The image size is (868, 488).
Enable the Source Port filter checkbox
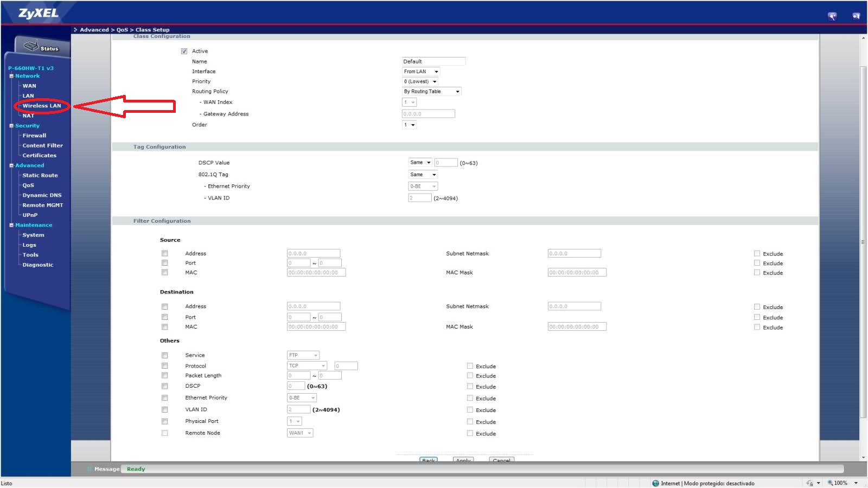tap(165, 263)
